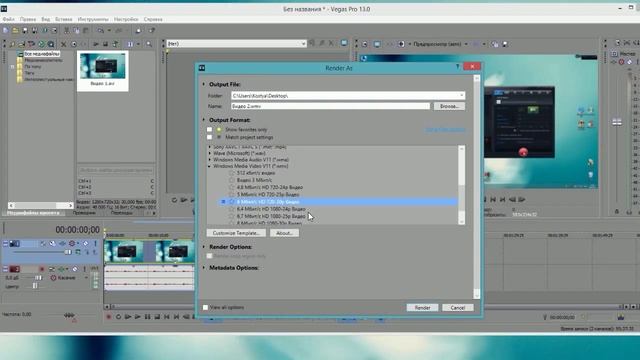The width and height of the screenshot is (640, 360).
Task: Click the Import Media icon in Project Media
Action: point(22,44)
